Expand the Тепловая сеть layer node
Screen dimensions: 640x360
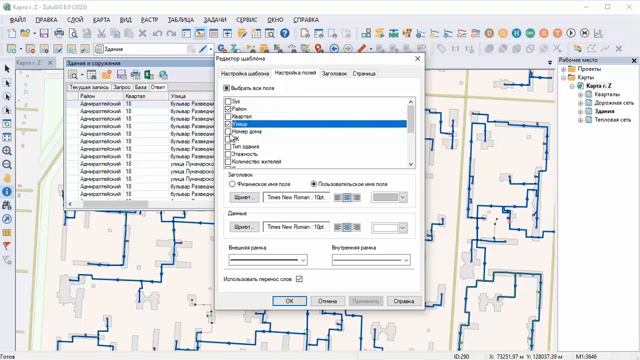(x=580, y=120)
